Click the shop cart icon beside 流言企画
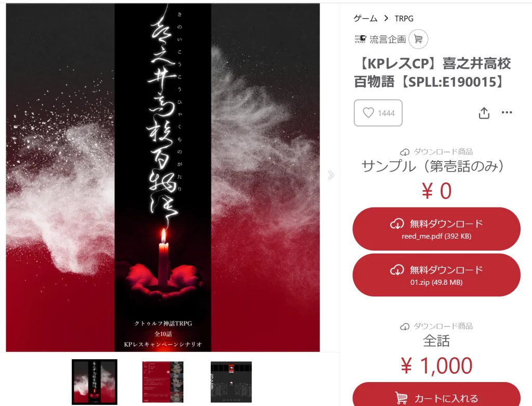The image size is (532, 406). coord(418,39)
